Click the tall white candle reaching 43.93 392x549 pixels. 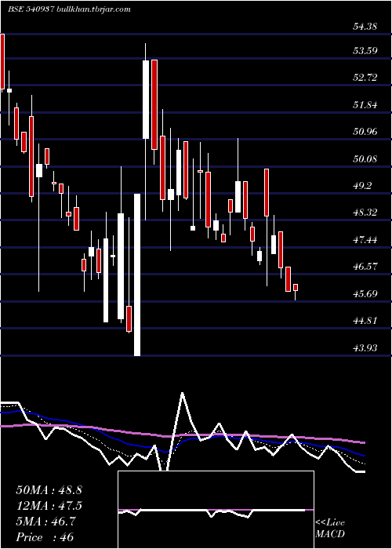coord(137,274)
